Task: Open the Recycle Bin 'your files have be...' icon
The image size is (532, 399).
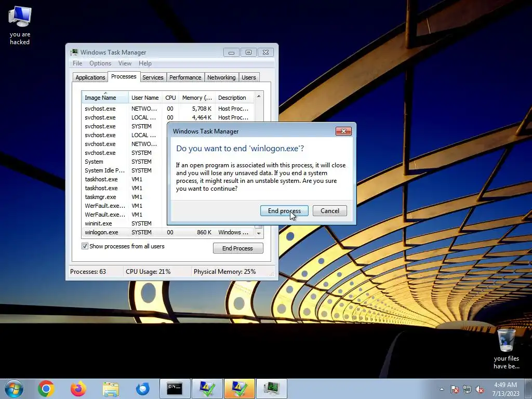Action: pos(506,349)
